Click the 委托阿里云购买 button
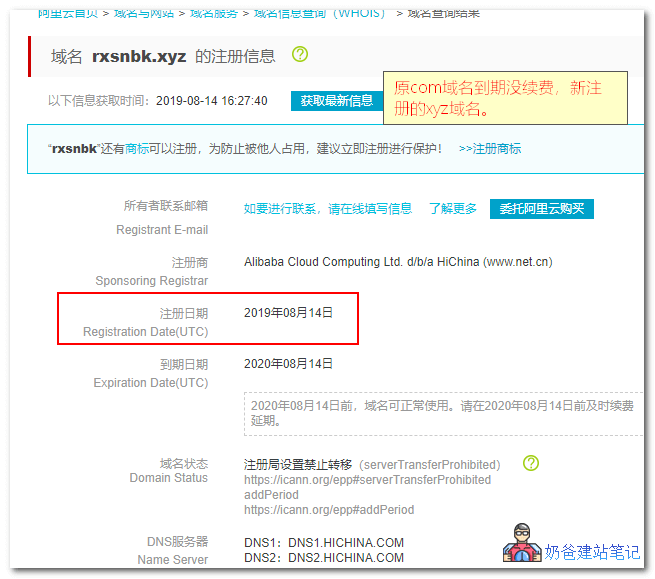The image size is (655, 579). pos(541,208)
